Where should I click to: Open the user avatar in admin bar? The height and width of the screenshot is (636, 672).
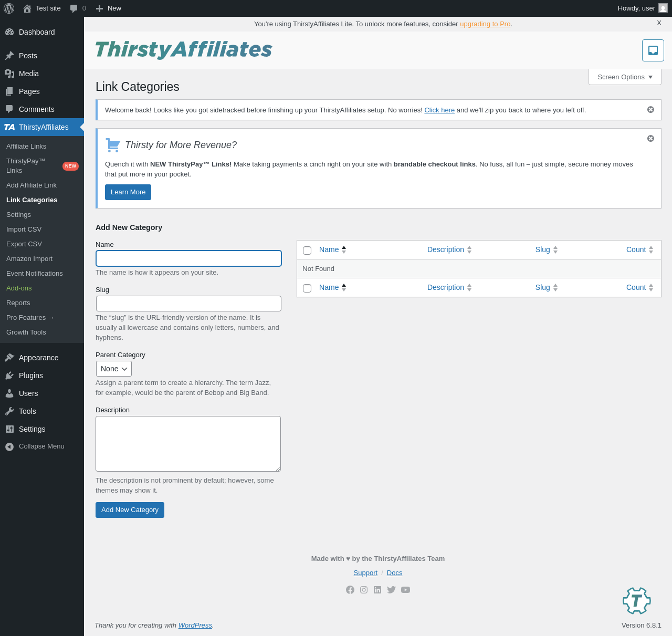pos(663,8)
